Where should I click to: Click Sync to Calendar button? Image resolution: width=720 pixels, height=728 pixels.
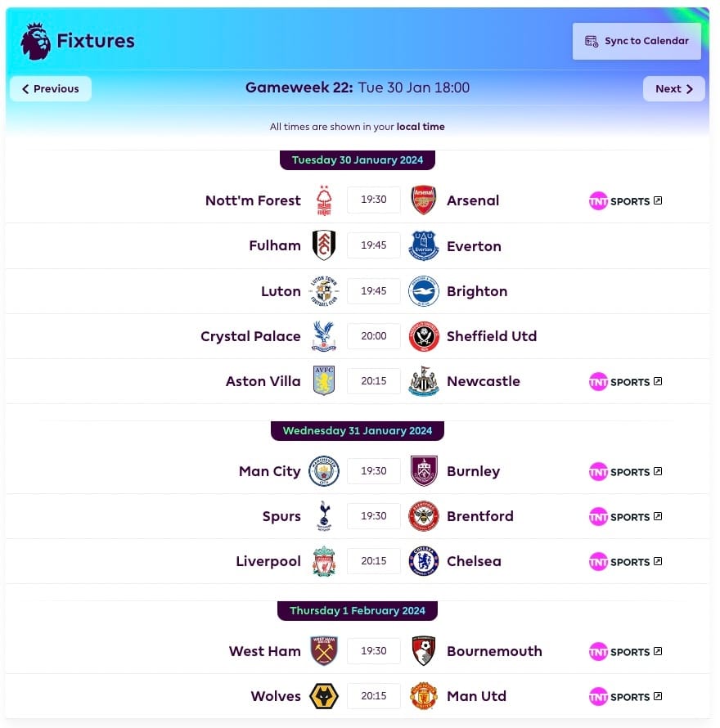pos(637,41)
